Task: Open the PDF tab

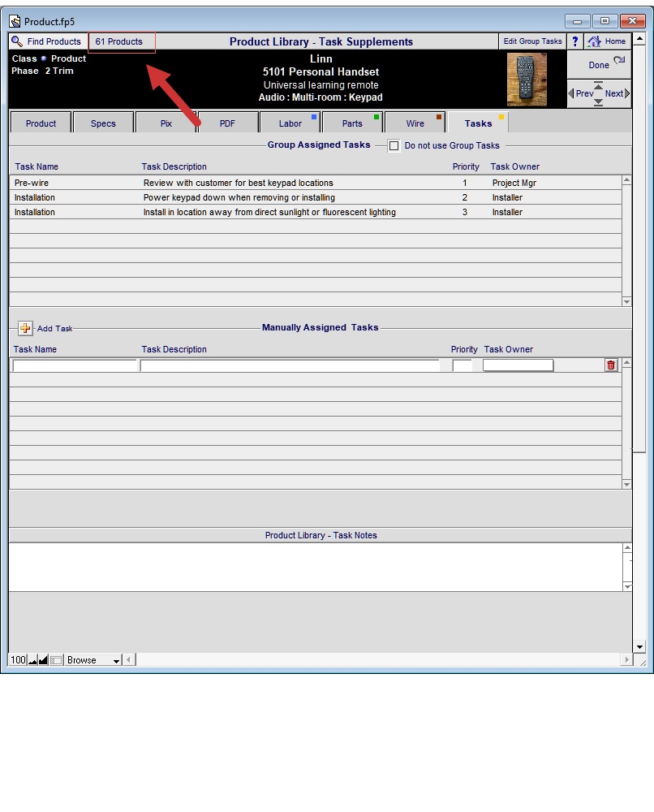Action: [x=228, y=123]
